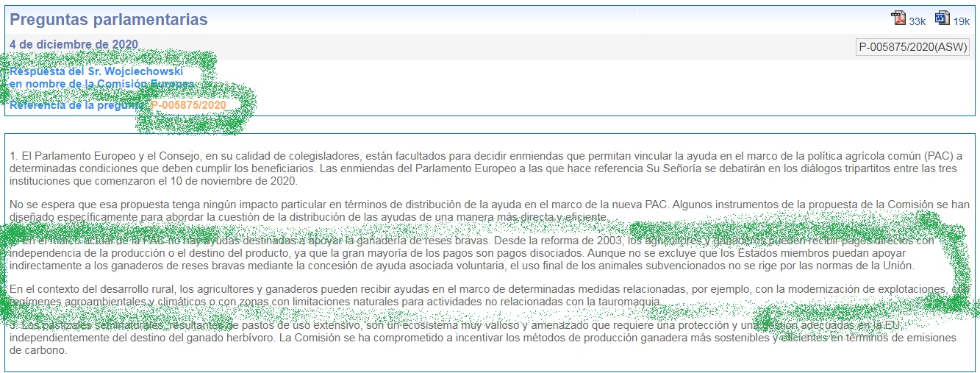Open the PDF version icon
Screen dimensions: 980x373
point(898,18)
